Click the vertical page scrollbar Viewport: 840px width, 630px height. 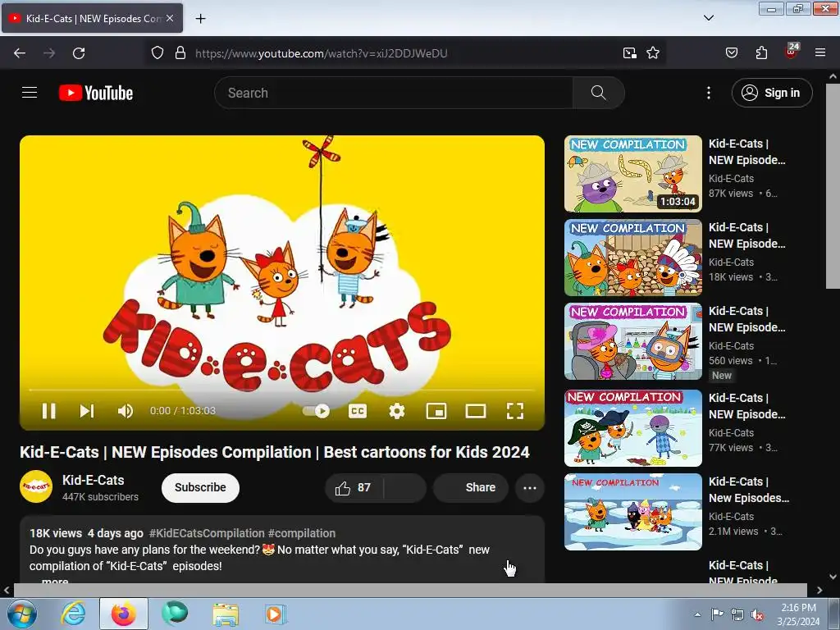(x=833, y=186)
